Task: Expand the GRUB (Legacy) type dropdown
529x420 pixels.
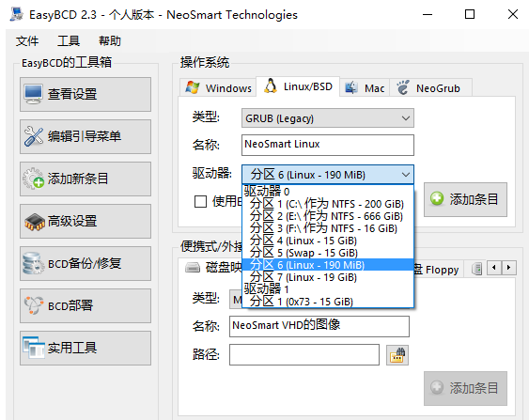Action: (x=328, y=118)
